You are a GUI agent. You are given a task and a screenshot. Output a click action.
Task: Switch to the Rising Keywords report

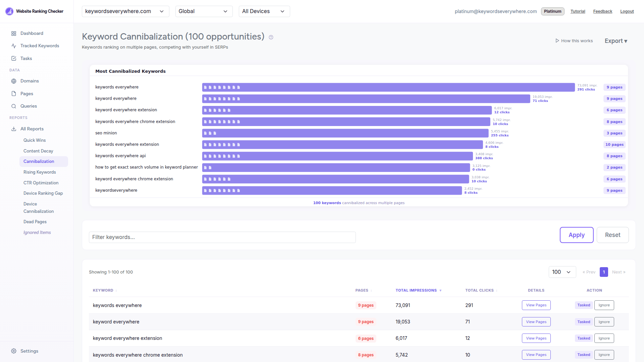tap(40, 172)
